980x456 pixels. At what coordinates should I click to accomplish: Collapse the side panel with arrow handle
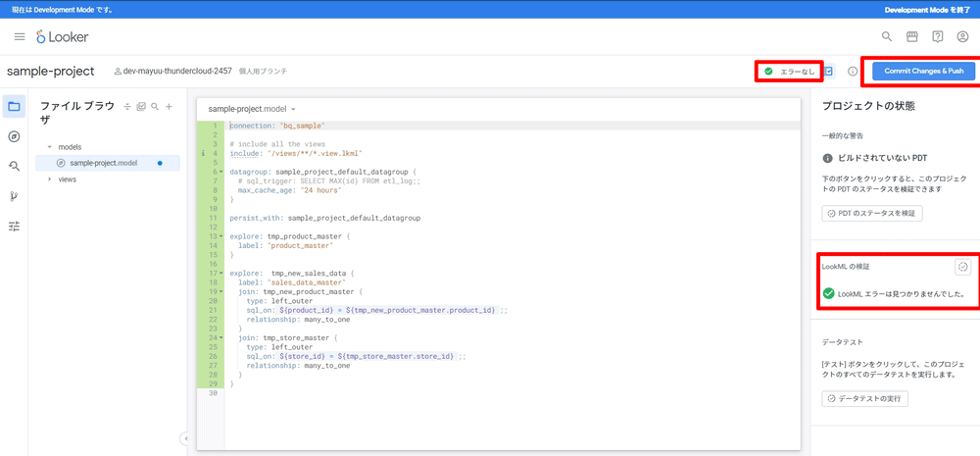[185, 438]
